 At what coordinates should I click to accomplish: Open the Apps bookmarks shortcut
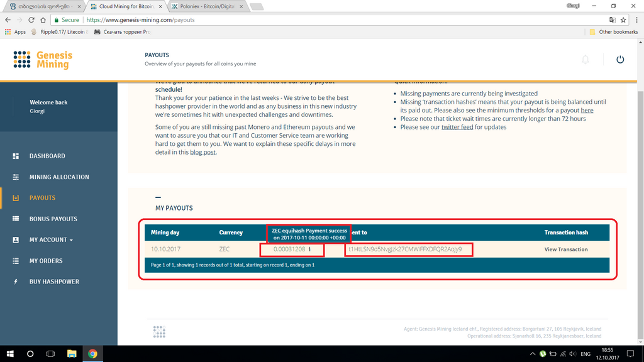pyautogui.click(x=15, y=31)
